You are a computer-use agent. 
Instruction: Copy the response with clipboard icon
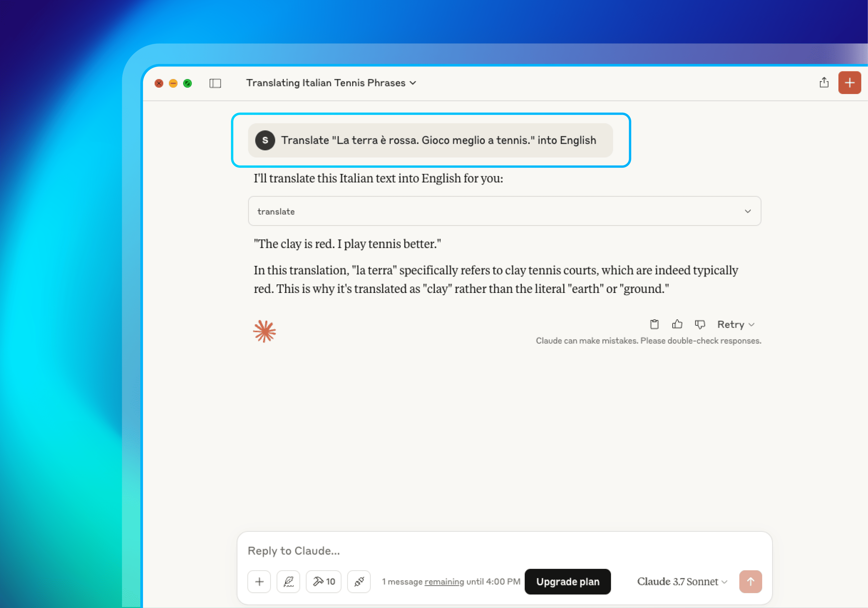[x=654, y=325]
